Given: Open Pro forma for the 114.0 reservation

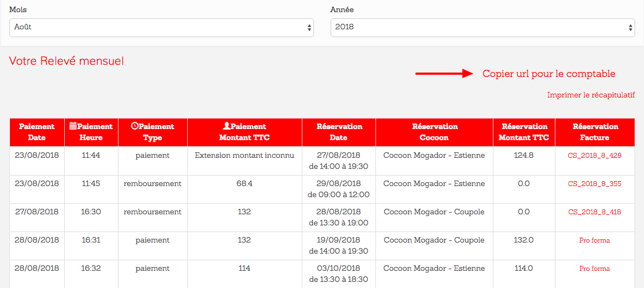Looking at the screenshot, I should pos(595,269).
